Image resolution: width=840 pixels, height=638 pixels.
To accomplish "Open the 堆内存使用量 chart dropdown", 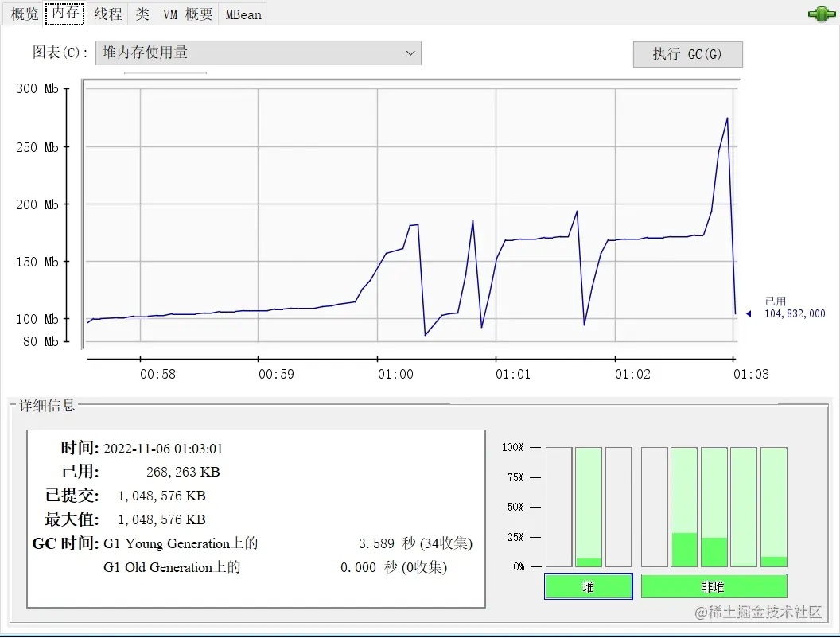I will (x=259, y=53).
